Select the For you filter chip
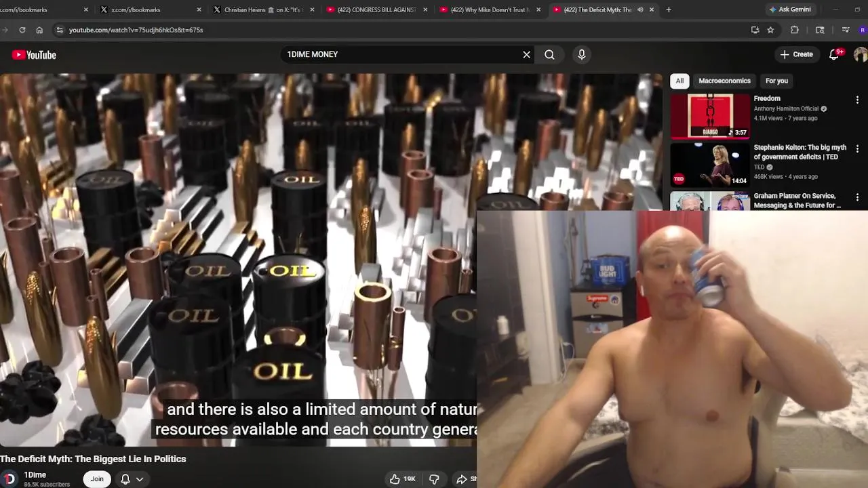Screen dimensions: 868x488 (776, 81)
